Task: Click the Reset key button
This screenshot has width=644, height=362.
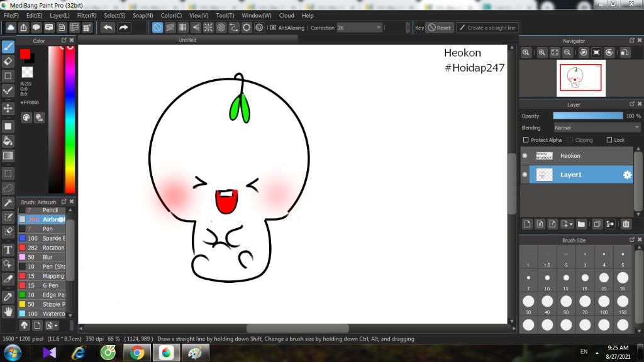Action: click(439, 28)
